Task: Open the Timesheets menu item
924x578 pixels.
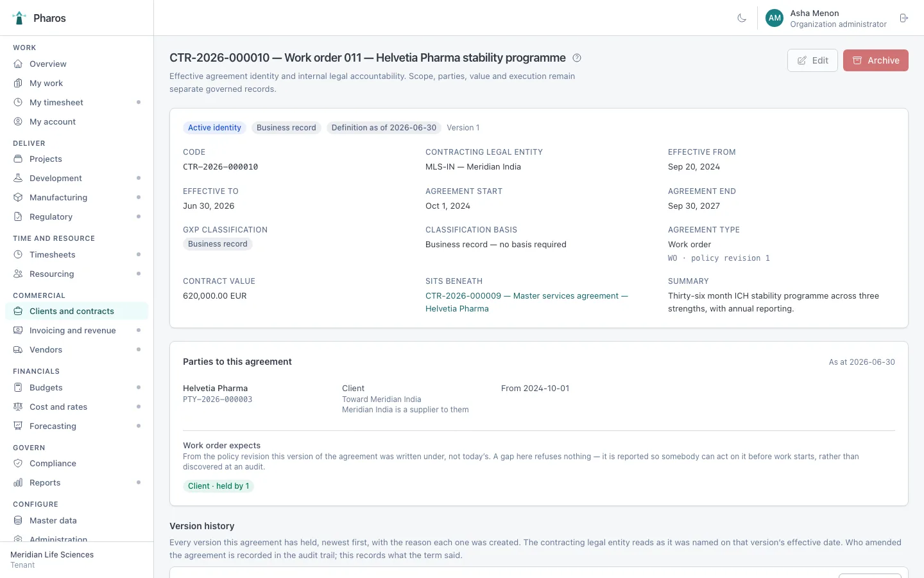Action: (77, 255)
